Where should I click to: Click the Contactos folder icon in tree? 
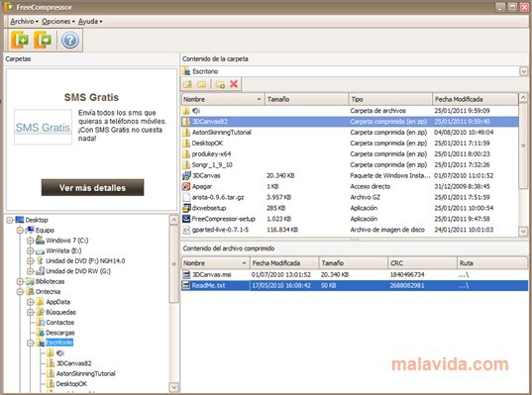point(40,322)
